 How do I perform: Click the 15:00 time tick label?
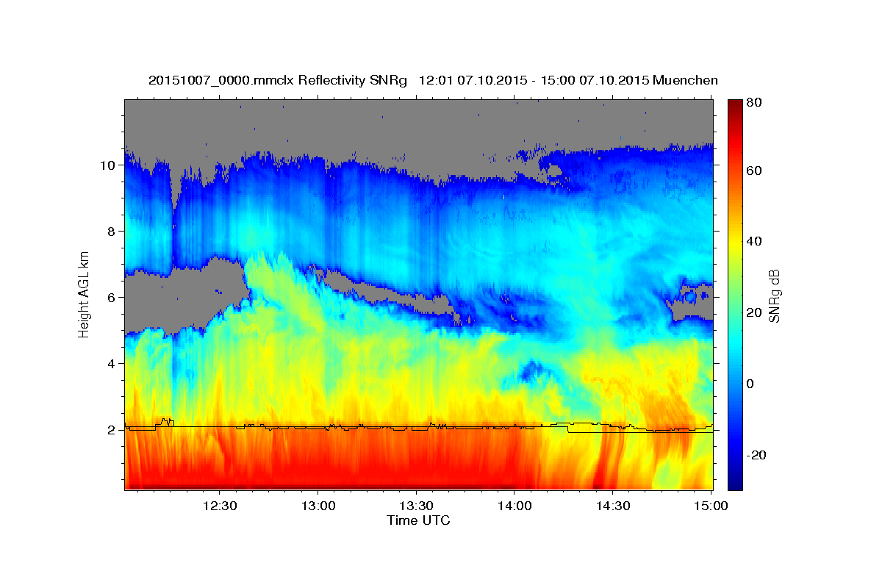pyautogui.click(x=711, y=506)
